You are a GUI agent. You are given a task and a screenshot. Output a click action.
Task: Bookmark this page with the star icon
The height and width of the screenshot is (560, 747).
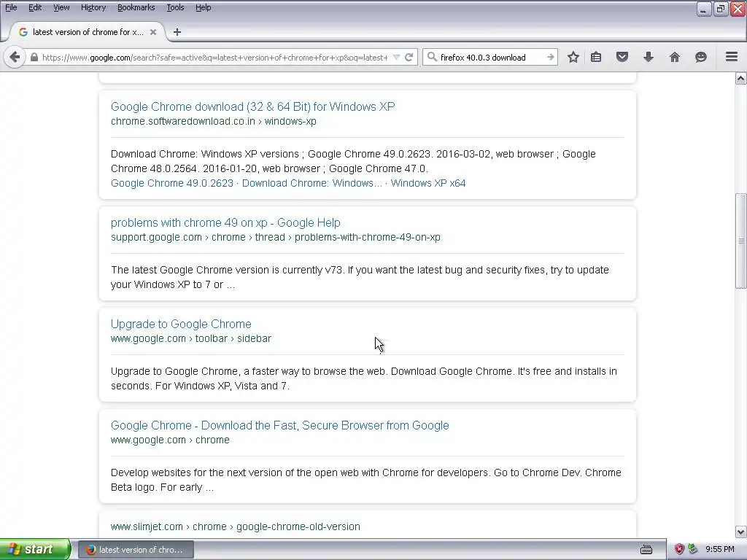click(573, 57)
